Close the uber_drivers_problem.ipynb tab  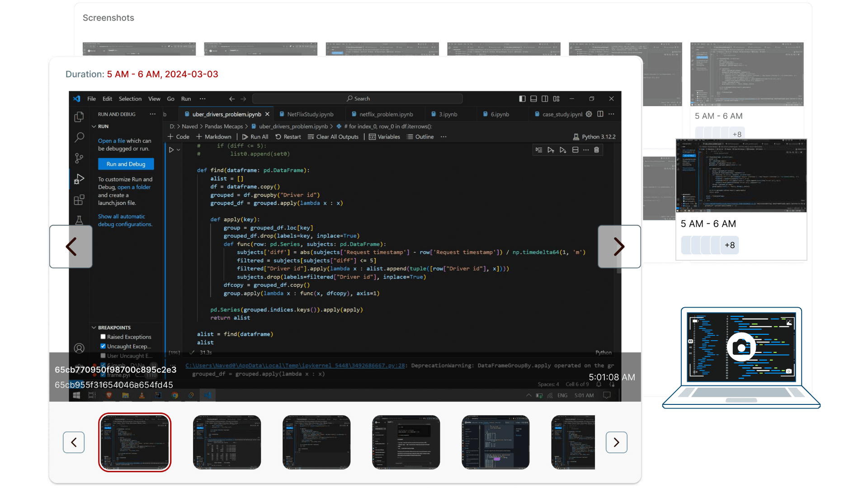(267, 114)
